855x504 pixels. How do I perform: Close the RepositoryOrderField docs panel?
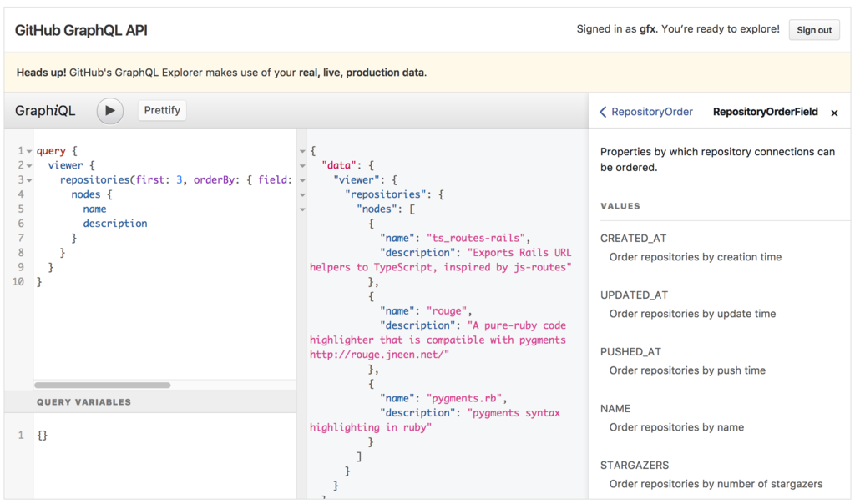click(834, 113)
